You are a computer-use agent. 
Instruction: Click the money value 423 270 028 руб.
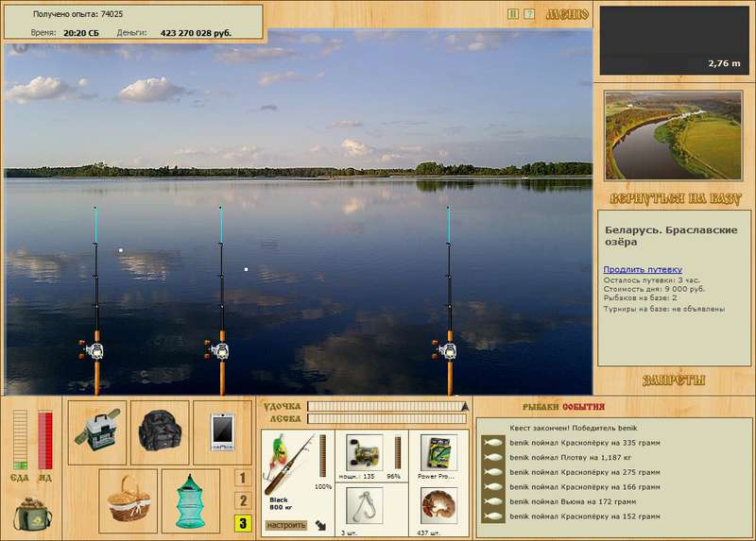click(x=196, y=33)
